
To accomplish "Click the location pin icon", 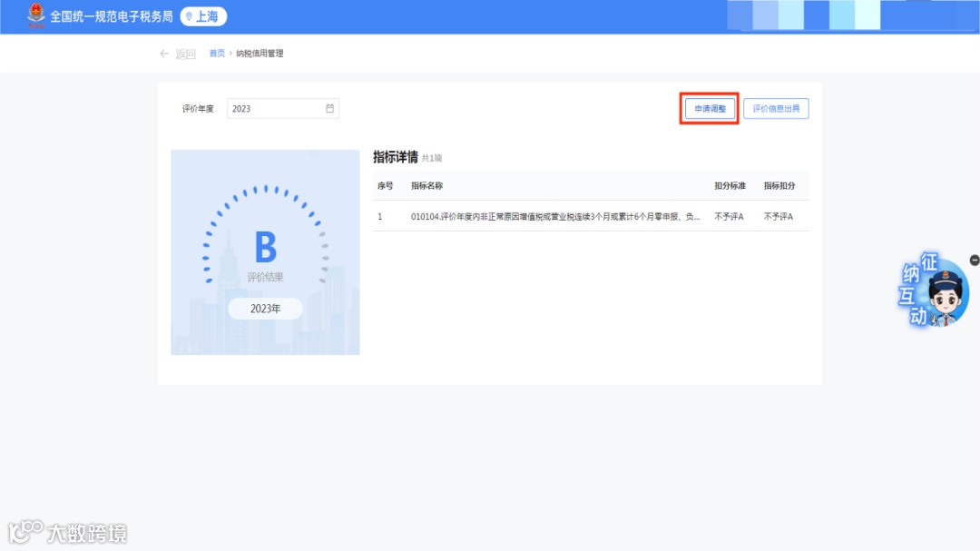I will click(x=189, y=16).
